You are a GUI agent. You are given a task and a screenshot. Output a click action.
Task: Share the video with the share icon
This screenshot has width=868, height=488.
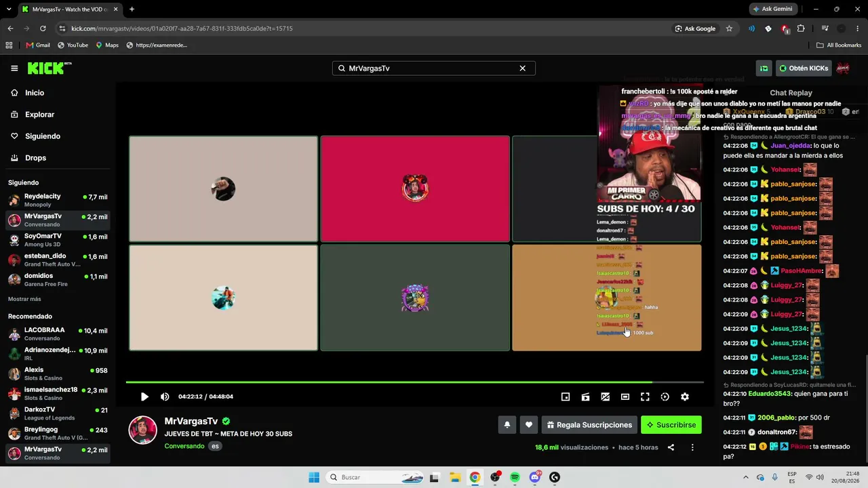pos(671,447)
